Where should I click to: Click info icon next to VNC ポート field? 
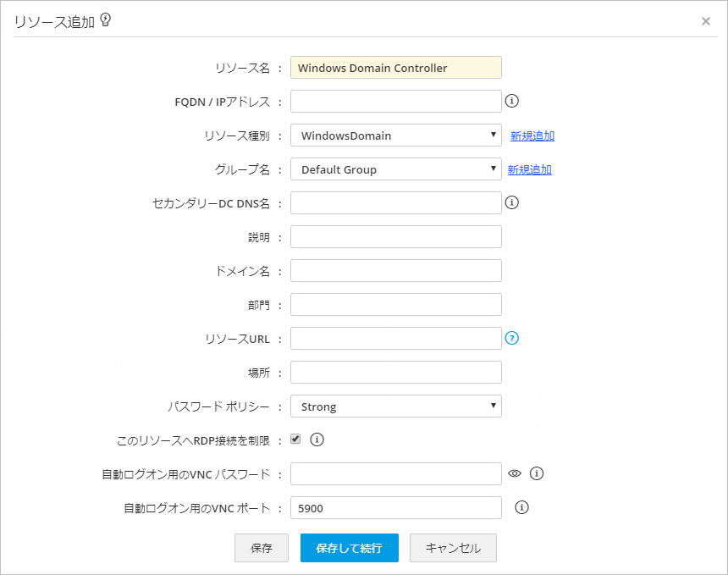522,507
